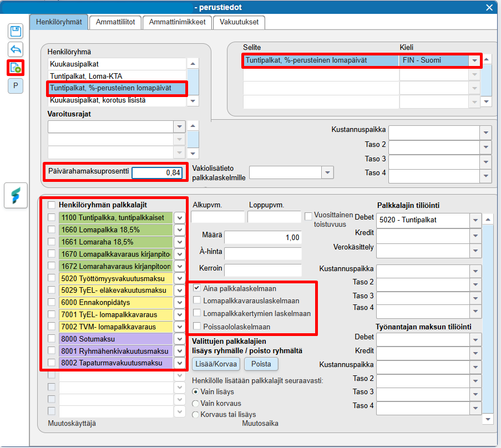
Task: Open the first Varoitusrajat dropdown
Action: click(x=179, y=127)
